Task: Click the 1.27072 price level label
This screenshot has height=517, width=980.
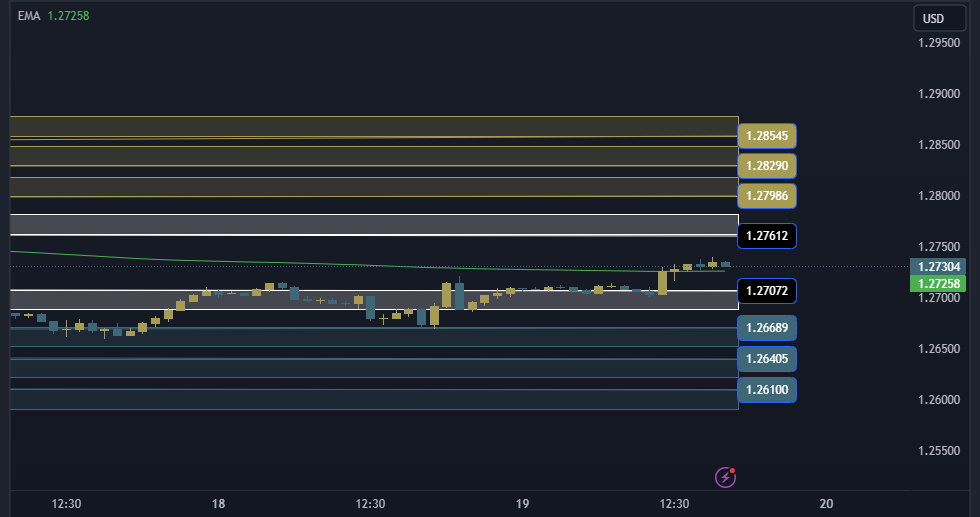Action: 767,291
